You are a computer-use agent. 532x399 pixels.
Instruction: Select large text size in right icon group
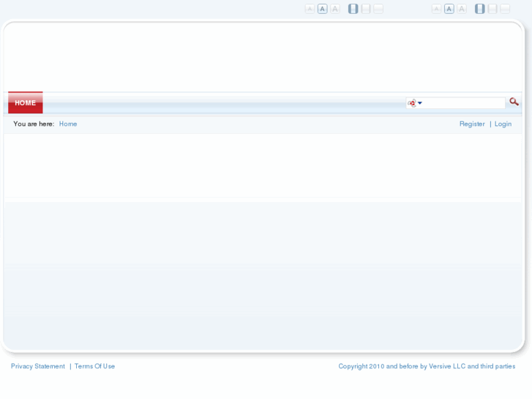[462, 9]
